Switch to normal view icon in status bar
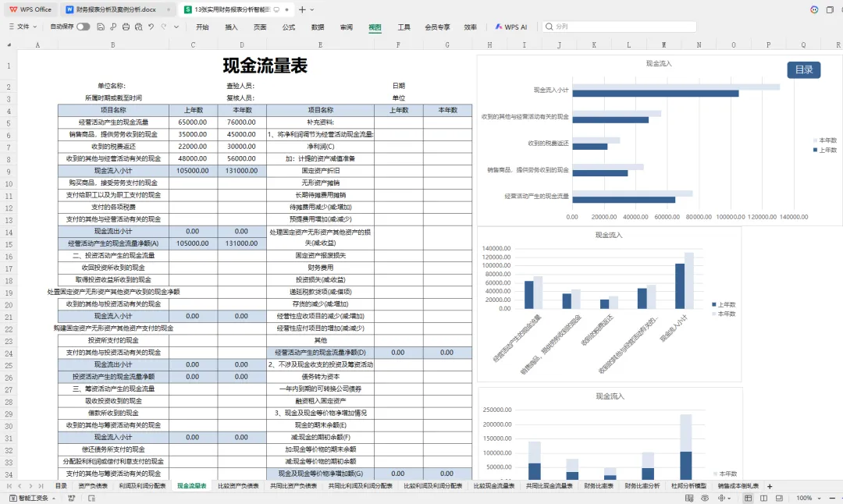The image size is (843, 504). coord(748,498)
